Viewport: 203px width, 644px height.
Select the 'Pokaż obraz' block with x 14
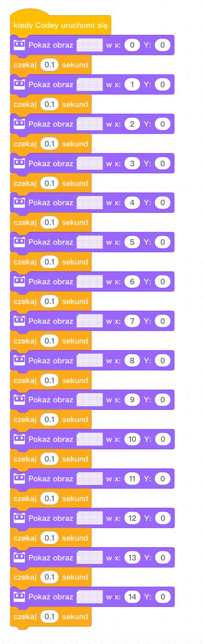tap(92, 597)
